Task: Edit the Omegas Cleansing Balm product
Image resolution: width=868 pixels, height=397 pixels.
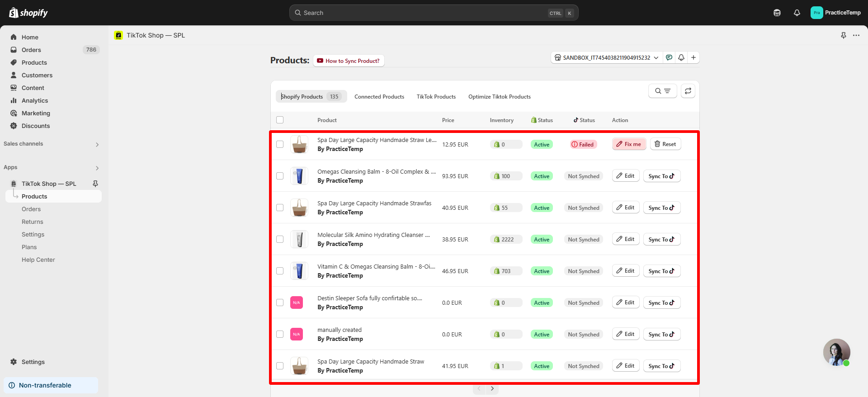Action: tap(626, 176)
